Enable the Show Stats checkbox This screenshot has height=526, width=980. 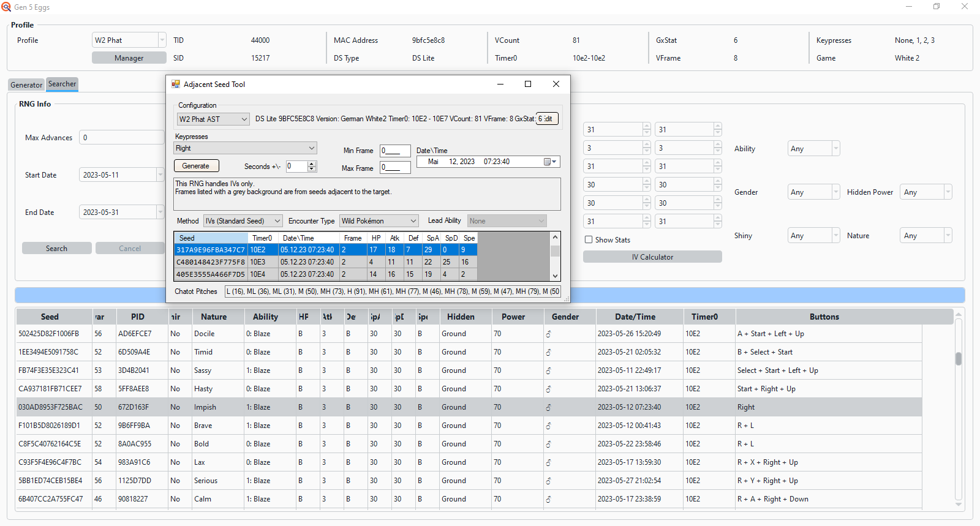click(589, 240)
